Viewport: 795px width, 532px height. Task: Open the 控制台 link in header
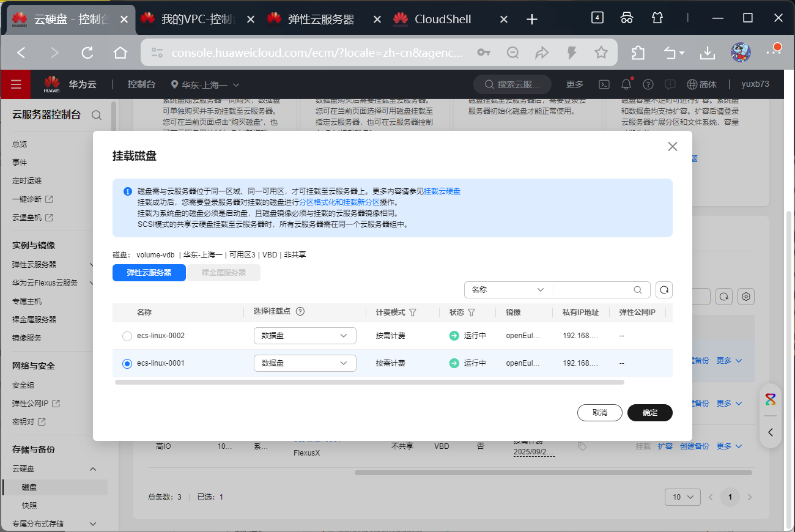point(141,84)
